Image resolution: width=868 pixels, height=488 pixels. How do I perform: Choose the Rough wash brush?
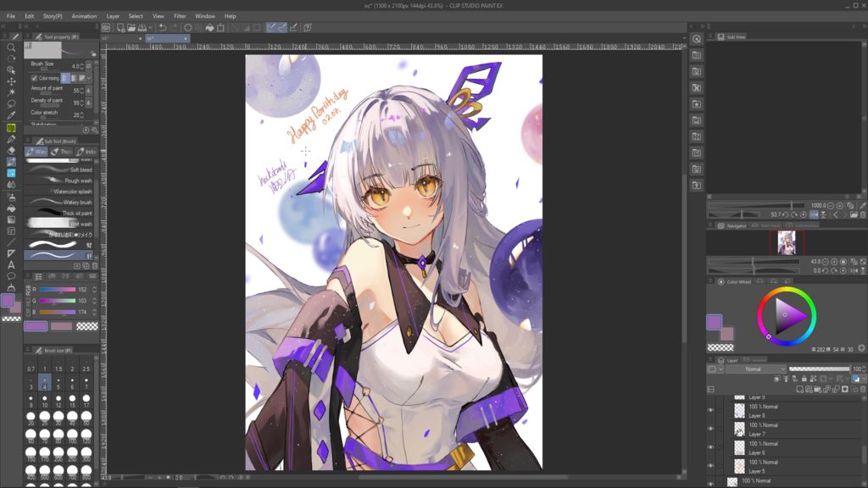point(60,181)
